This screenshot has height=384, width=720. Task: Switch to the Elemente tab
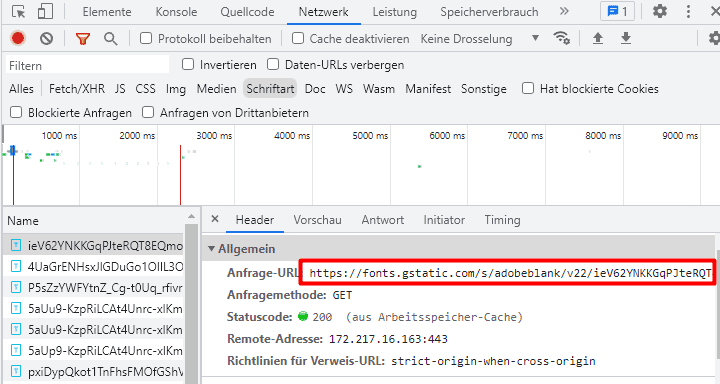[107, 12]
